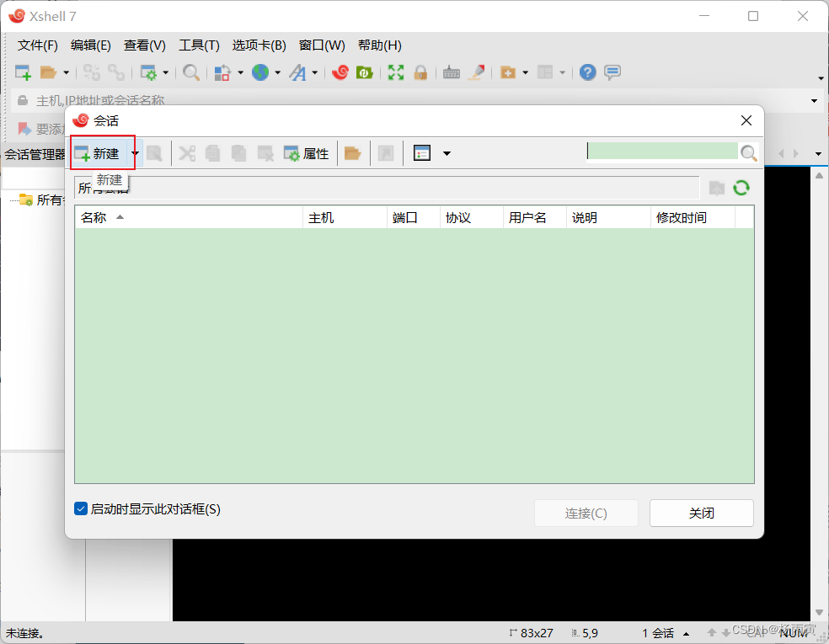Sort by 主机 column header

point(345,218)
